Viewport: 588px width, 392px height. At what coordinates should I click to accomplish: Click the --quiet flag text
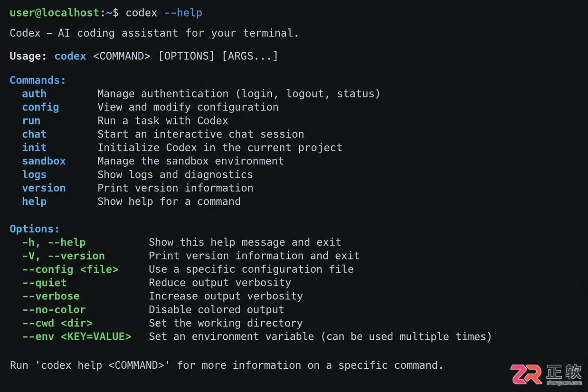point(45,283)
